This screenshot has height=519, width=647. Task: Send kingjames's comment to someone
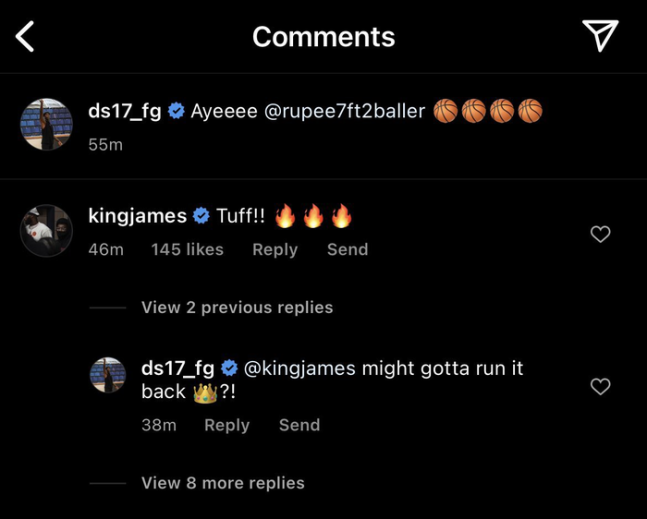click(347, 249)
